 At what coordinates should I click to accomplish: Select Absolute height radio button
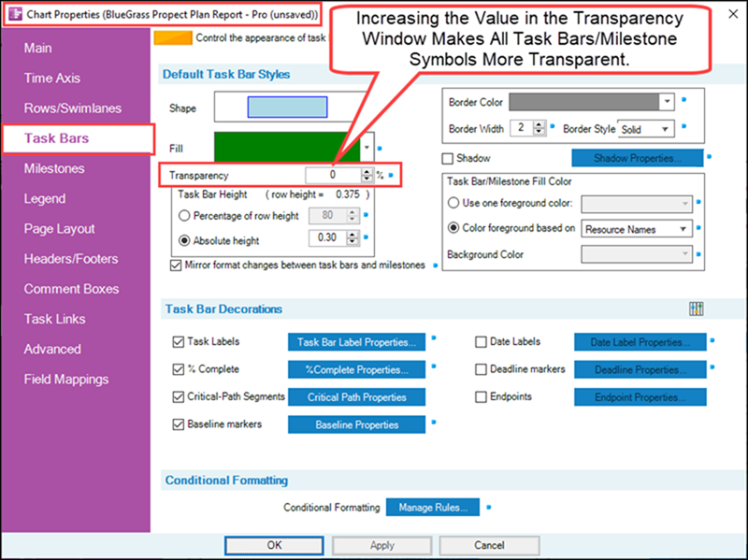[x=184, y=240]
